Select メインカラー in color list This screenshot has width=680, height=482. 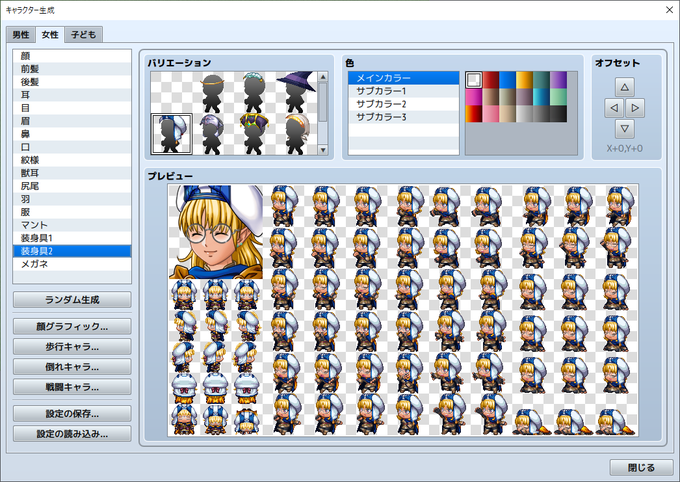403,78
